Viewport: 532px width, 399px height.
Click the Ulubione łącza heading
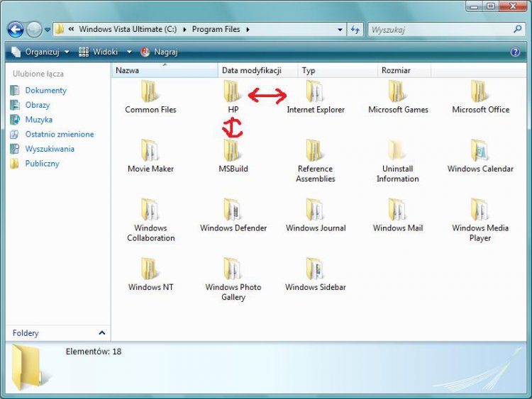click(x=38, y=74)
